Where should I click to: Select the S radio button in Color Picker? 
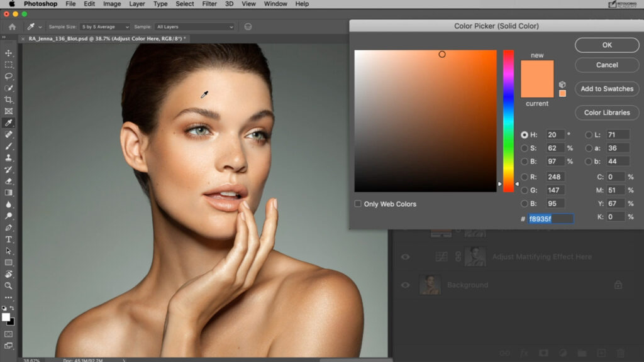(525, 148)
